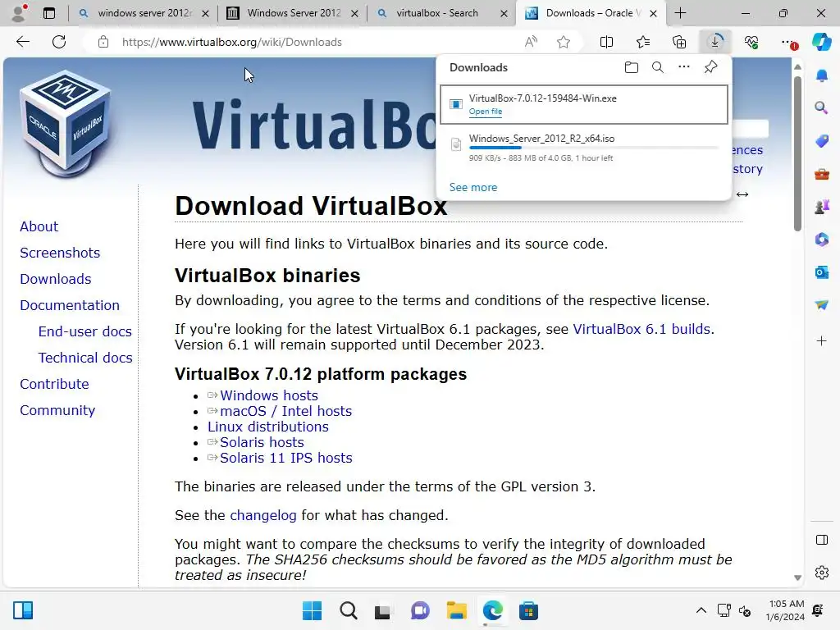The width and height of the screenshot is (840, 630).
Task: Open More options in Downloads panel
Action: point(684,67)
